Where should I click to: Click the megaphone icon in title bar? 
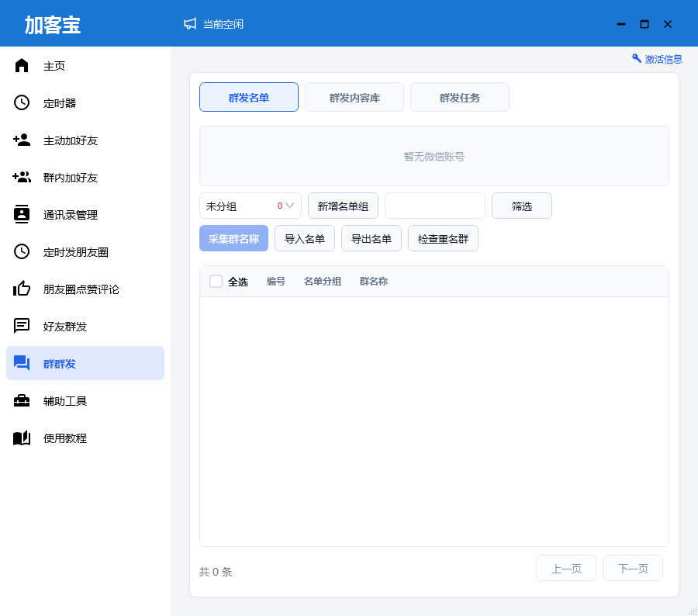[190, 24]
